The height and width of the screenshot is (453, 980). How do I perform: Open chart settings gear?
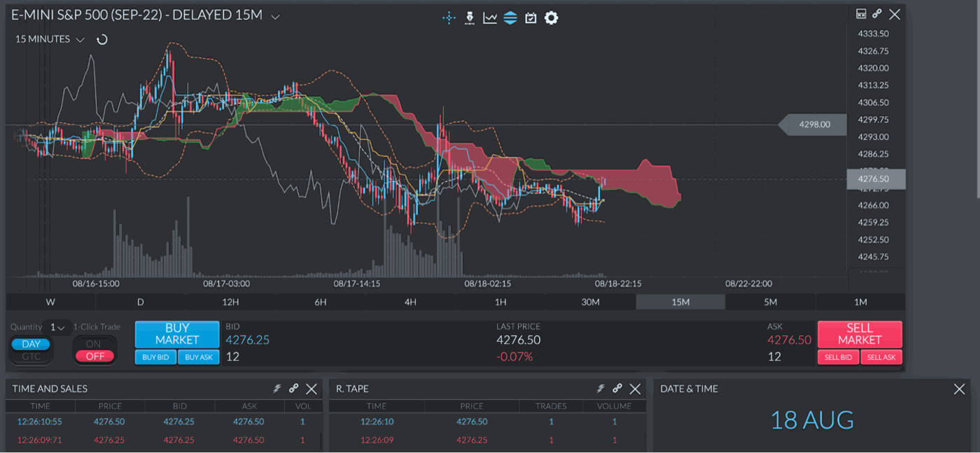(x=552, y=18)
